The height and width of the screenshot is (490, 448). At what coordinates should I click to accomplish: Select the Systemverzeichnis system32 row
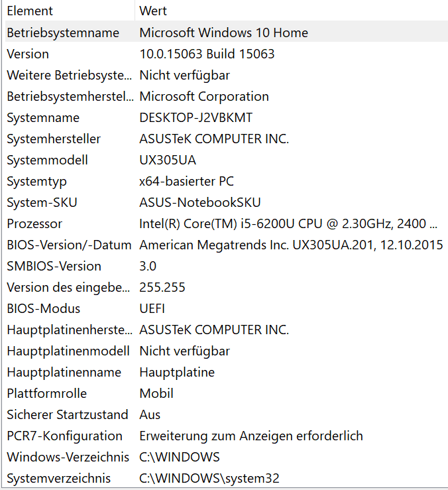click(x=227, y=478)
